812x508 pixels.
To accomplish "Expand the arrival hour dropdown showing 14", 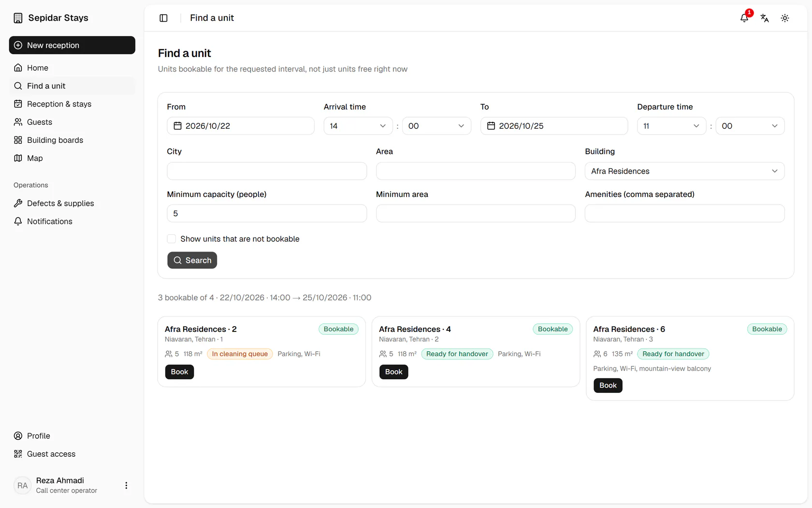I will (x=358, y=126).
